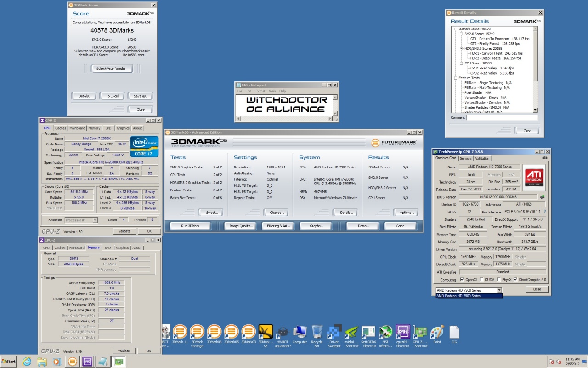This screenshot has height=368, width=588.
Task: Toggle the CUDA checkbox in GPU-Z
Action: click(481, 279)
